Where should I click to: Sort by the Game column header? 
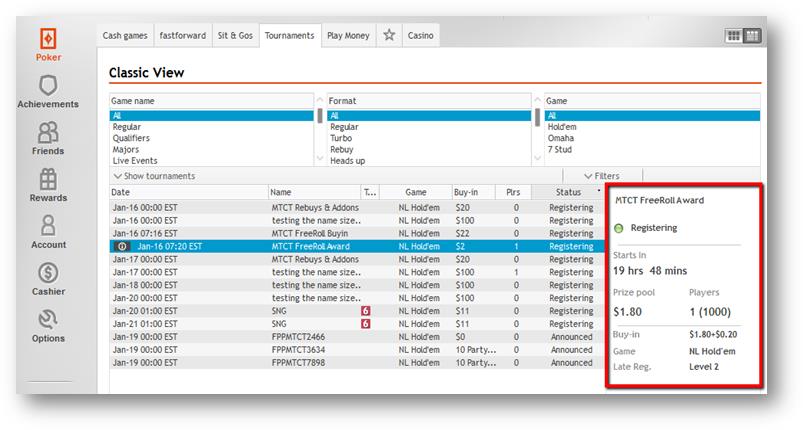pos(415,192)
